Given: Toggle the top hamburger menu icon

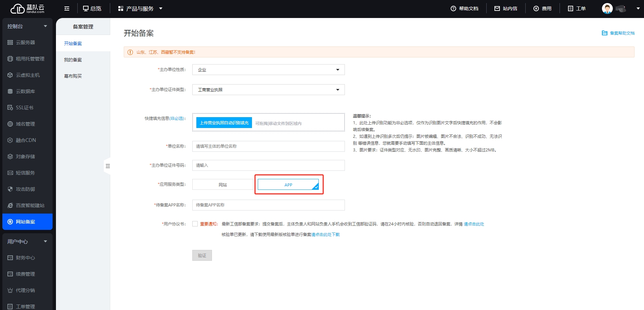Looking at the screenshot, I should click(67, 8).
